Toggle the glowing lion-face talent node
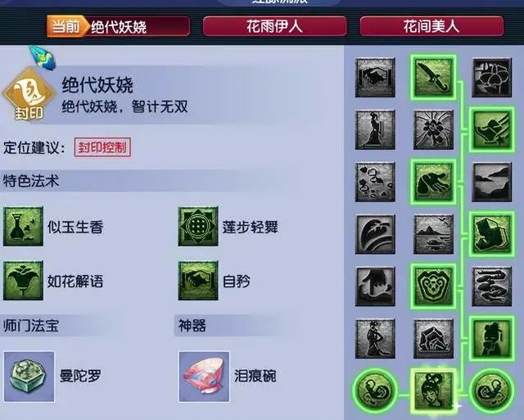Screen dimensions: 524x420 (433, 287)
